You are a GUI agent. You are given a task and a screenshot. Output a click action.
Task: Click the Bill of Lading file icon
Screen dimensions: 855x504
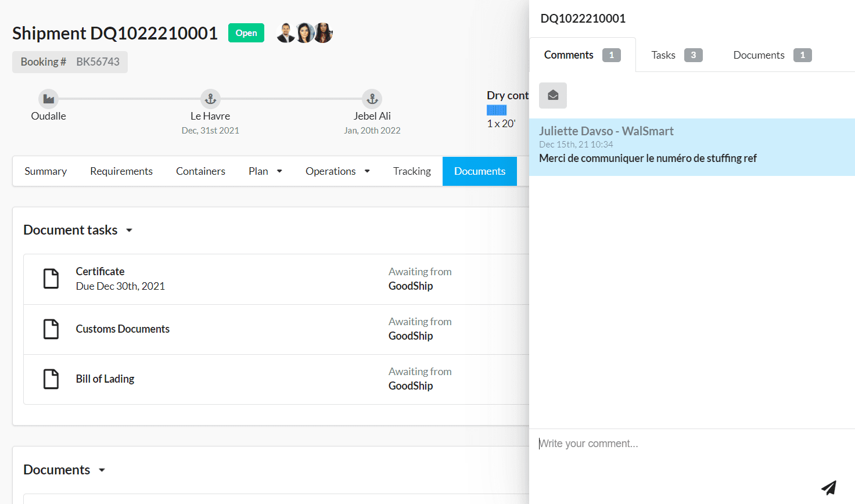[x=51, y=379]
